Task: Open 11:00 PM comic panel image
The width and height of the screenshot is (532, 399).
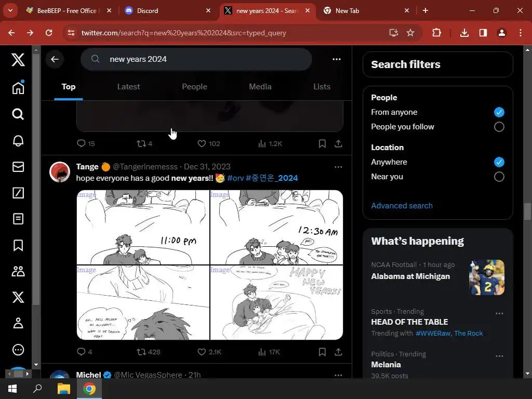Action: pyautogui.click(x=143, y=227)
